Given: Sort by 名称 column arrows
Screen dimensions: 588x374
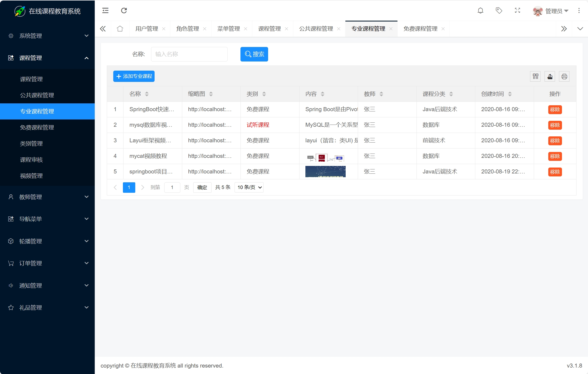Looking at the screenshot, I should click(x=147, y=94).
